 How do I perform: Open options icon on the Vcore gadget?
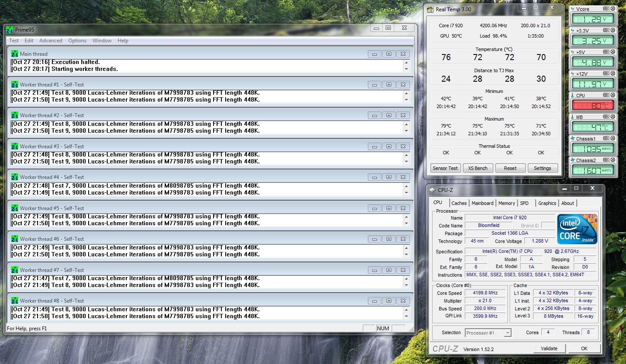(x=606, y=9)
